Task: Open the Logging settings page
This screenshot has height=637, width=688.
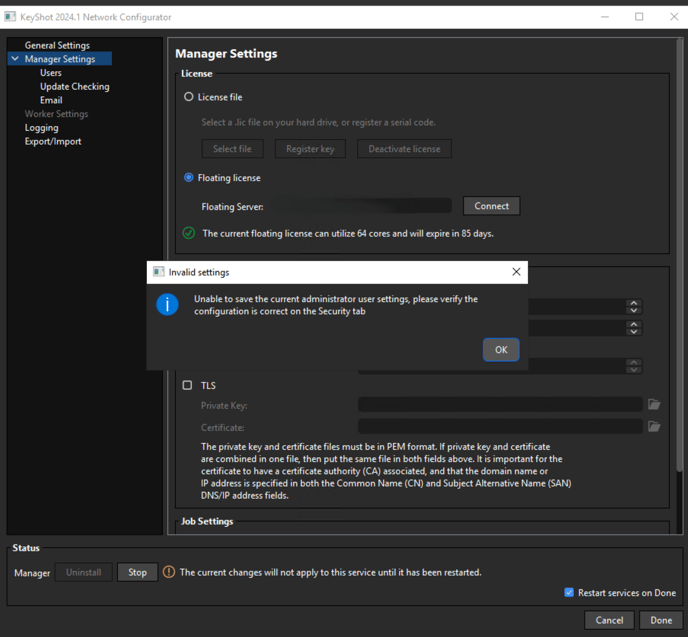Action: pos(41,128)
